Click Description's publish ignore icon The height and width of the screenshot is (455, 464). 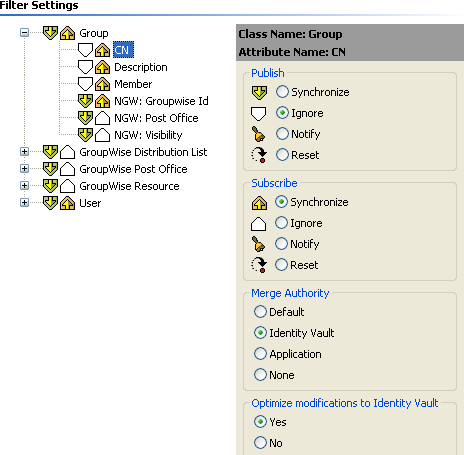pos(85,67)
